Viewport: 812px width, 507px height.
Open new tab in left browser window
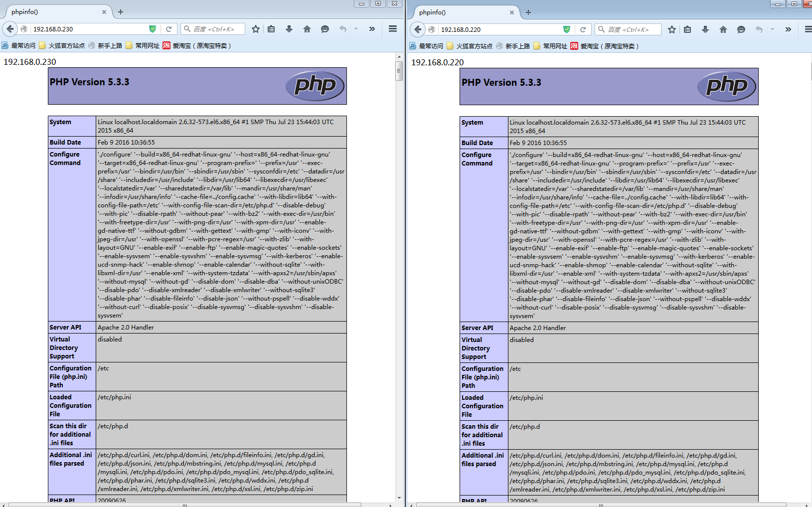[121, 12]
